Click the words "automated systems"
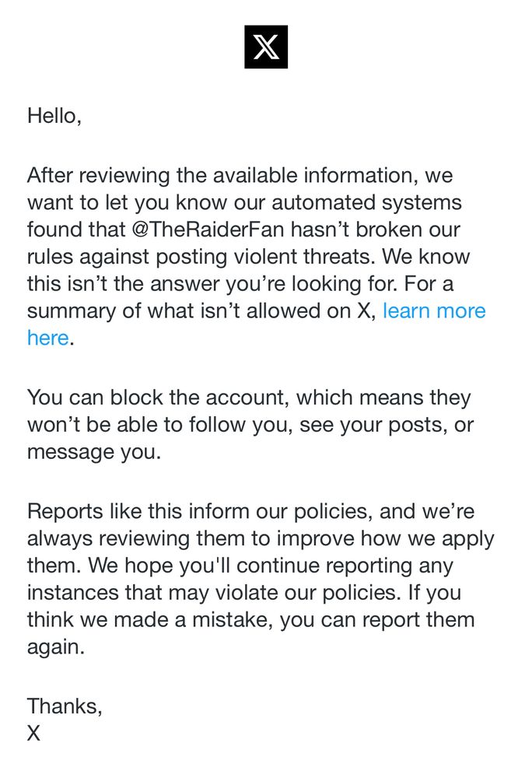 366,202
